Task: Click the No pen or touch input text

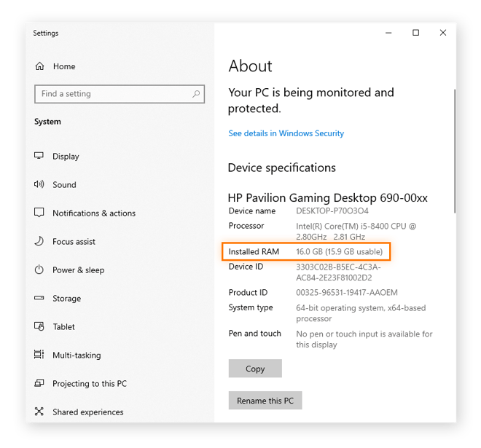Action: (364, 339)
